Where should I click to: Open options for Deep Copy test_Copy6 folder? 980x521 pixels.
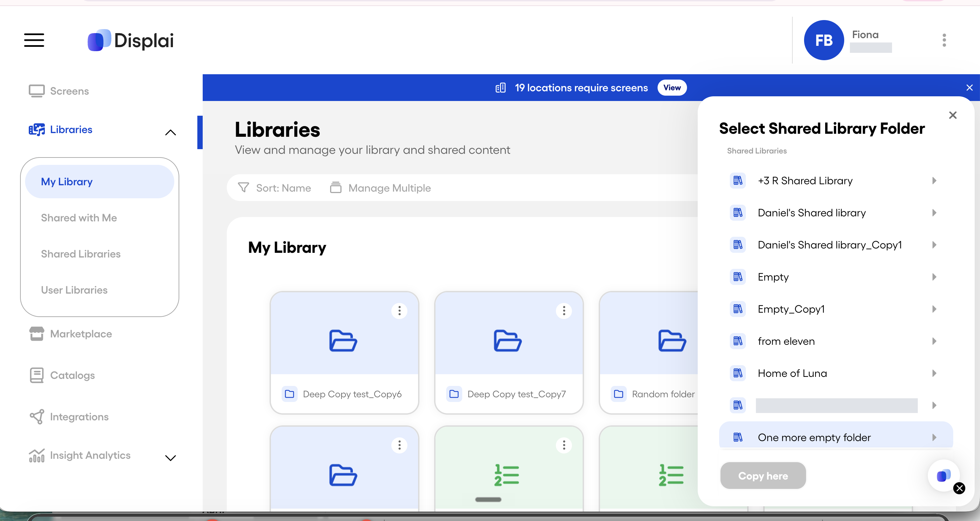pos(399,311)
